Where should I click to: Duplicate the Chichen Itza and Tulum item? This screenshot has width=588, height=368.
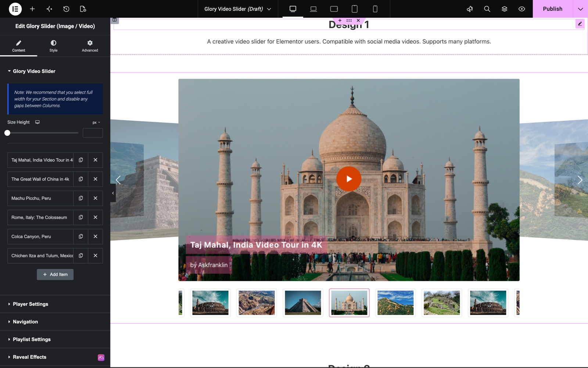tap(81, 256)
